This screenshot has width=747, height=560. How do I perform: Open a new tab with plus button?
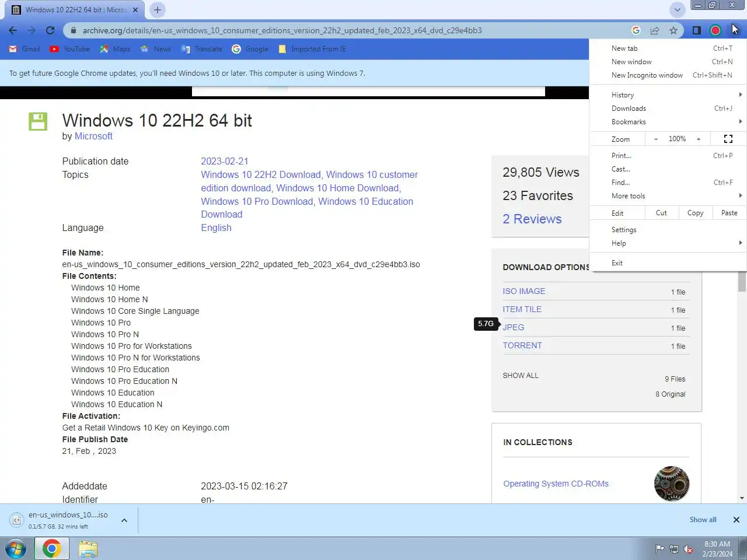pyautogui.click(x=157, y=10)
